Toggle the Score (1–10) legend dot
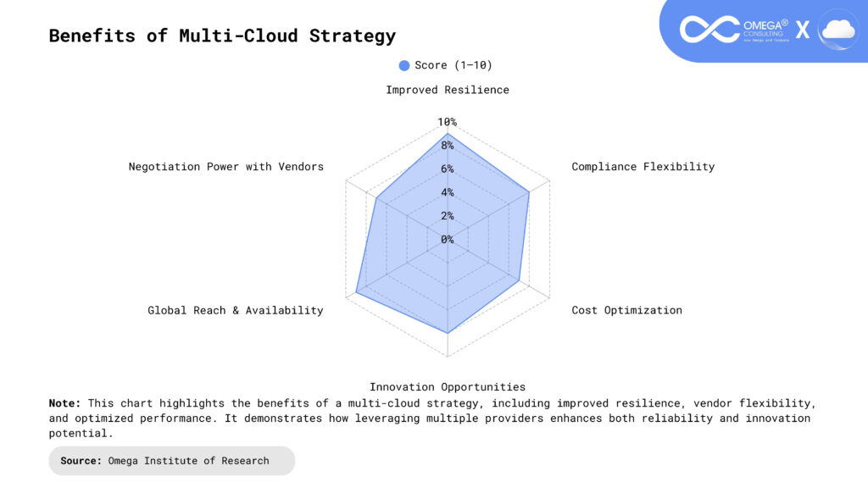The width and height of the screenshot is (868, 488). click(404, 65)
